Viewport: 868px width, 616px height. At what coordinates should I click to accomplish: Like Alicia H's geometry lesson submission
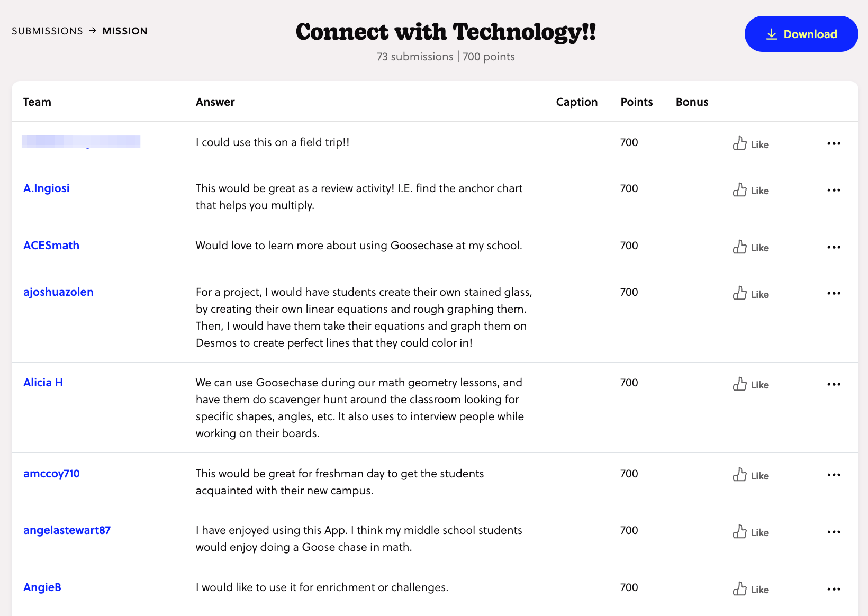(x=750, y=384)
